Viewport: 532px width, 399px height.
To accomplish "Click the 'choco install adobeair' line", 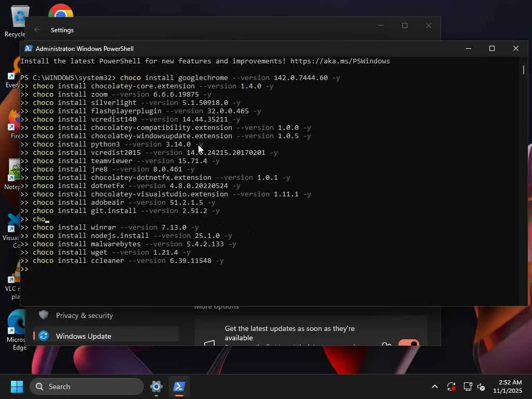I will [x=124, y=202].
